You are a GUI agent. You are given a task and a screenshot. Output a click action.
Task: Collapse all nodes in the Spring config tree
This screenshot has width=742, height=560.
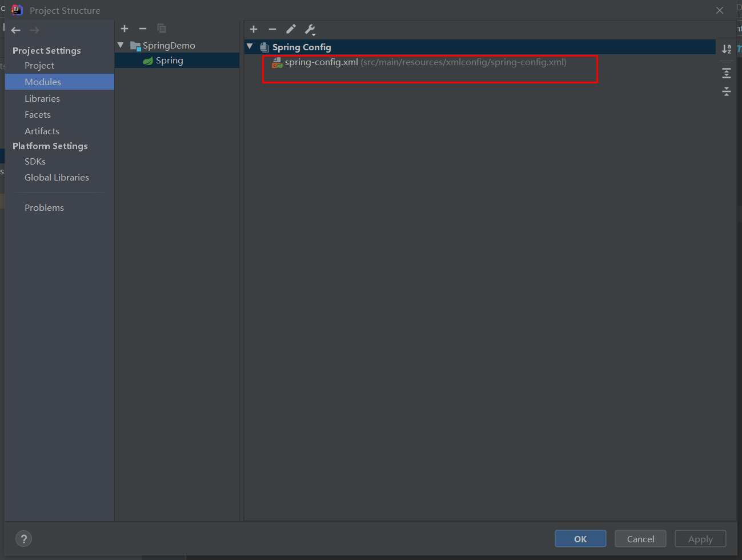[727, 91]
